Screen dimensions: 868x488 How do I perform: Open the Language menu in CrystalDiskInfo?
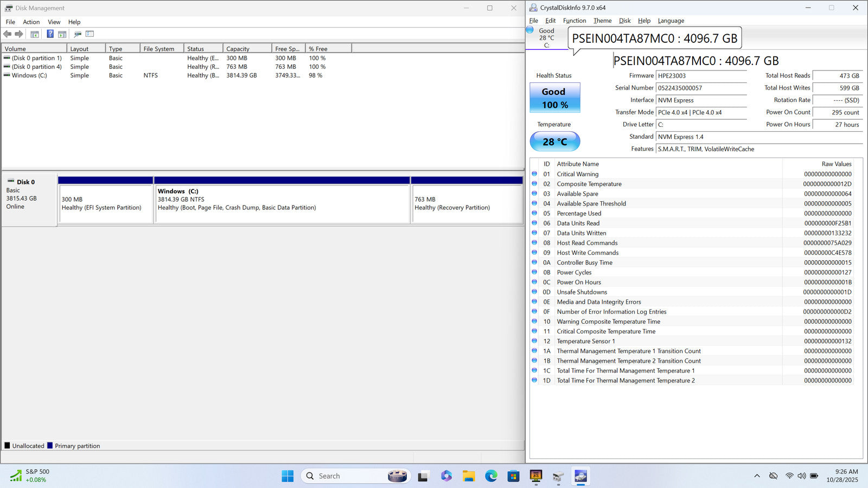point(671,21)
